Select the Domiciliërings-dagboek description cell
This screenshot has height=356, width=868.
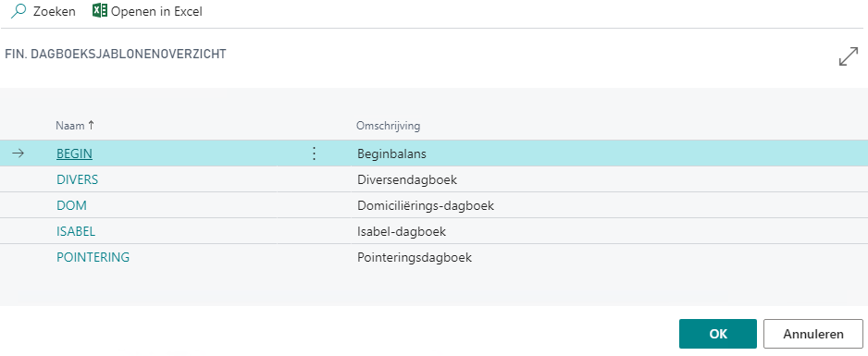click(x=426, y=205)
